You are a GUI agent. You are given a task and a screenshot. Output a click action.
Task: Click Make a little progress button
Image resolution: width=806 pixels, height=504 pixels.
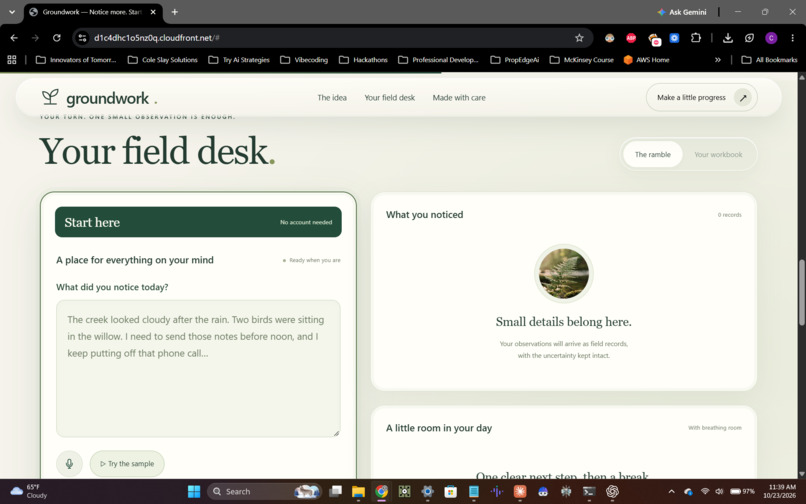pyautogui.click(x=701, y=97)
